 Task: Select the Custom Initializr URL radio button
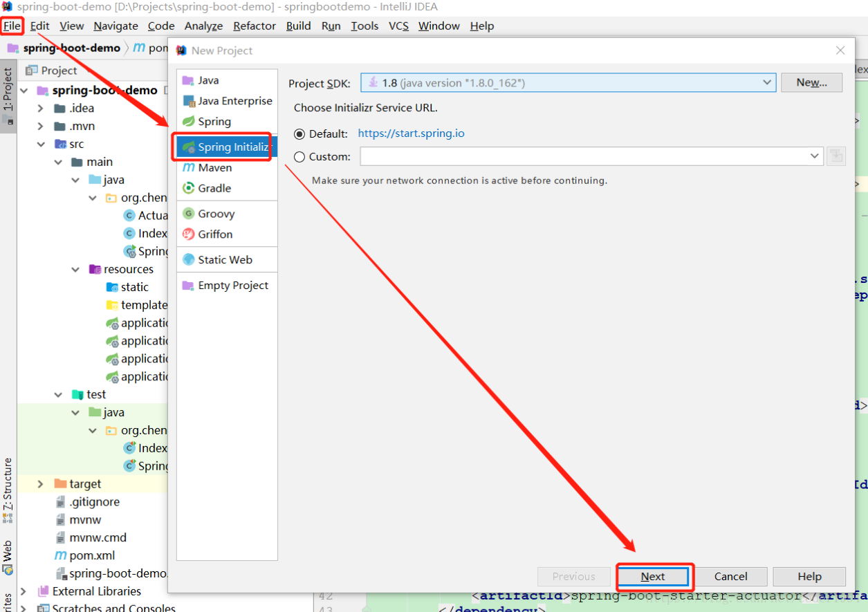coord(299,157)
